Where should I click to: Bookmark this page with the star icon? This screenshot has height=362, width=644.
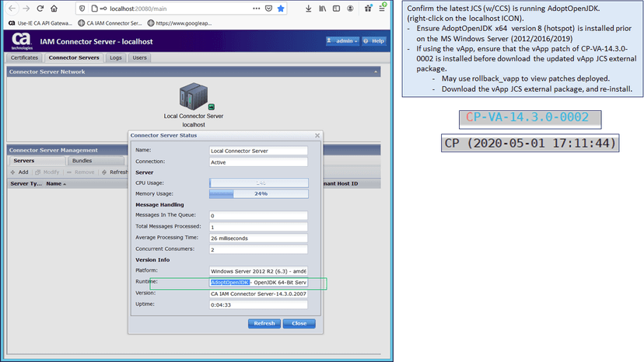(x=281, y=9)
